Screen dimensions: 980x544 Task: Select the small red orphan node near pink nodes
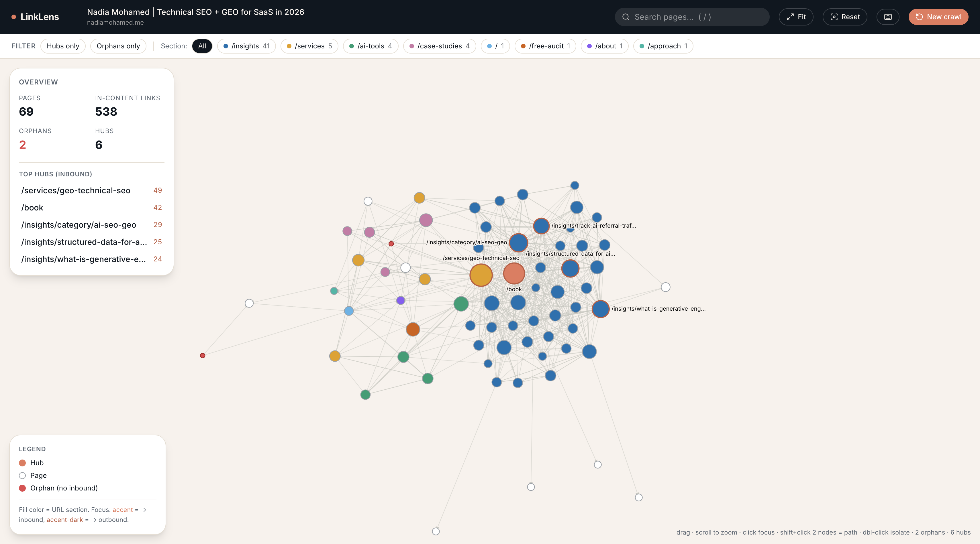click(391, 244)
